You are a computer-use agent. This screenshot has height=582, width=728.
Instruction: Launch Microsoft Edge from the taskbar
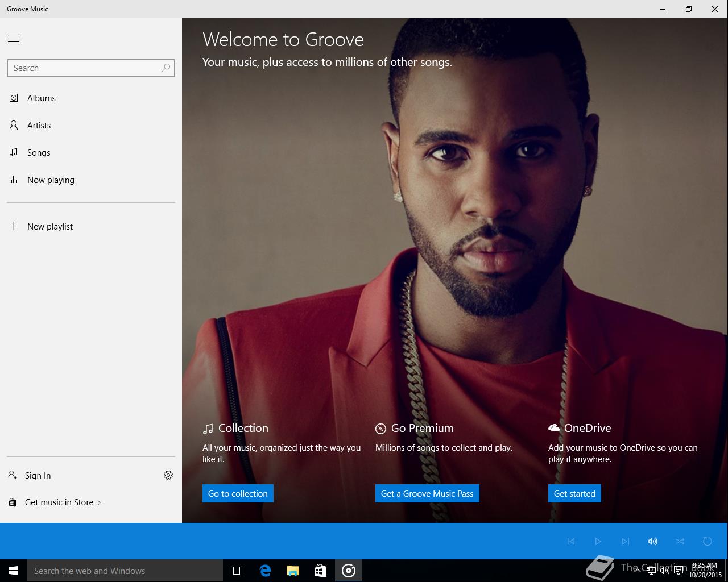(265, 571)
